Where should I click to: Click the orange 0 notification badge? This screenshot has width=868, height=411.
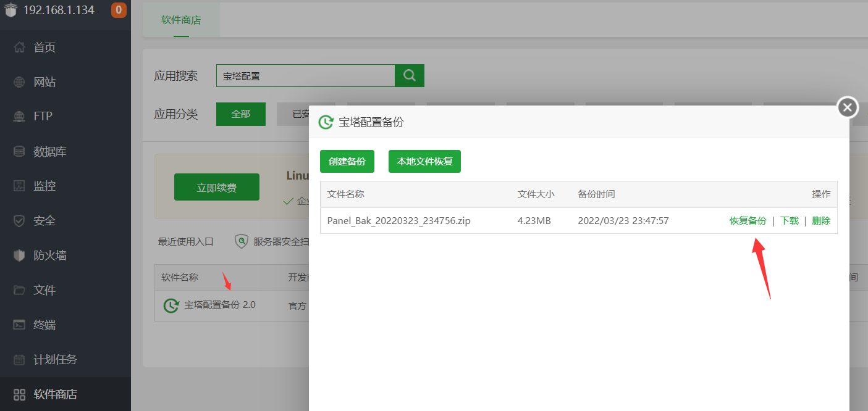119,10
